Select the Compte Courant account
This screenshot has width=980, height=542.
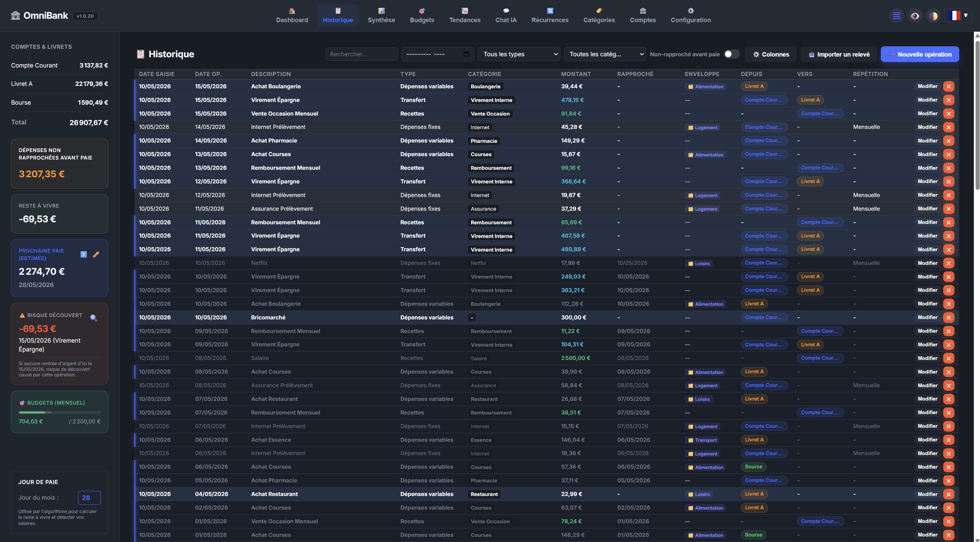[59, 65]
